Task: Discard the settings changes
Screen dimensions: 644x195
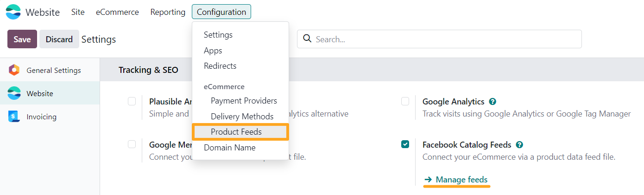Action: pyautogui.click(x=59, y=39)
